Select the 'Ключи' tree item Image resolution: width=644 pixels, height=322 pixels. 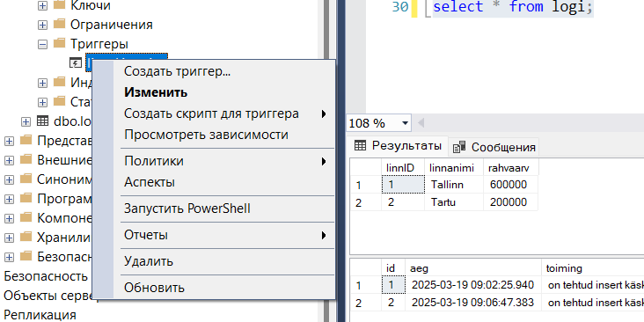click(91, 5)
